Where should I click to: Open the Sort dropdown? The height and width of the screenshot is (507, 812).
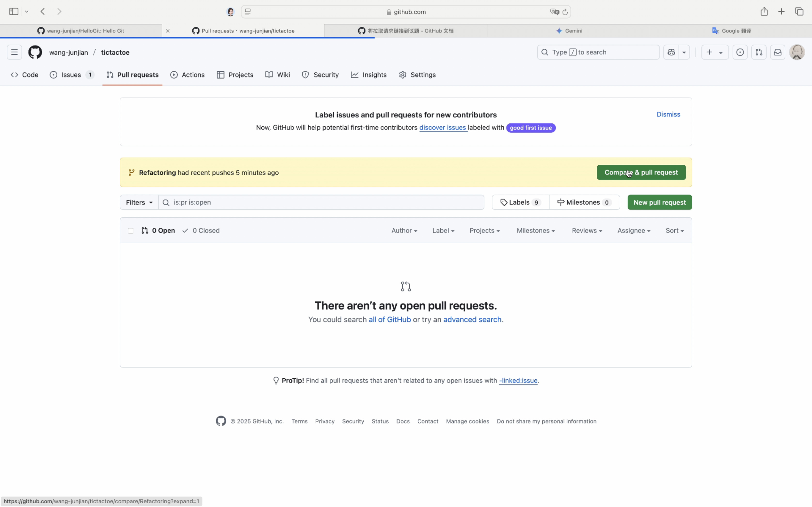[x=674, y=231]
